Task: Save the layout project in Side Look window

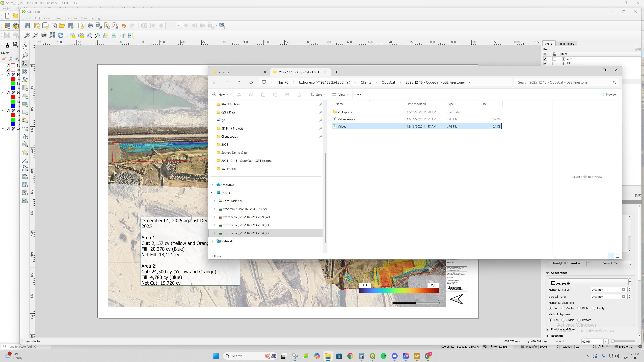Action: click(27, 25)
